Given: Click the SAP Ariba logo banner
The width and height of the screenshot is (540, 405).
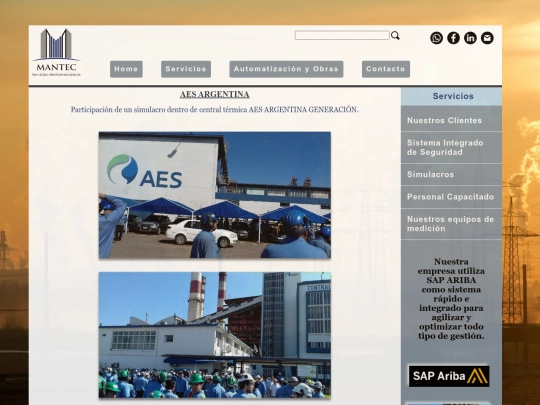Looking at the screenshot, I should coord(449,376).
